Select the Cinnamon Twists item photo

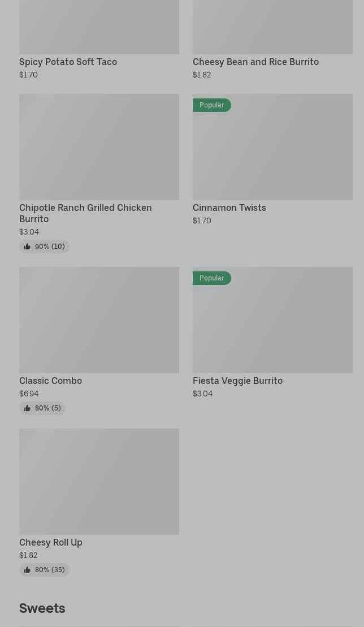272,153
